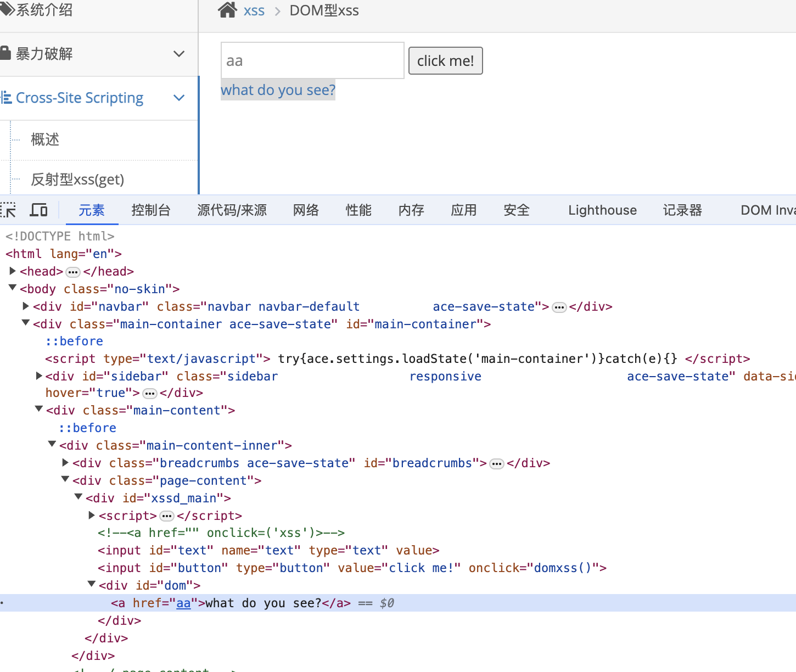Open the 反射型xss(get) sidebar item

(77, 180)
